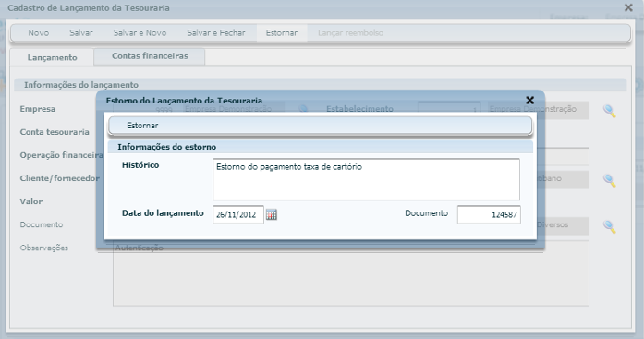Click the magnifier search icon in Documento row

click(609, 226)
